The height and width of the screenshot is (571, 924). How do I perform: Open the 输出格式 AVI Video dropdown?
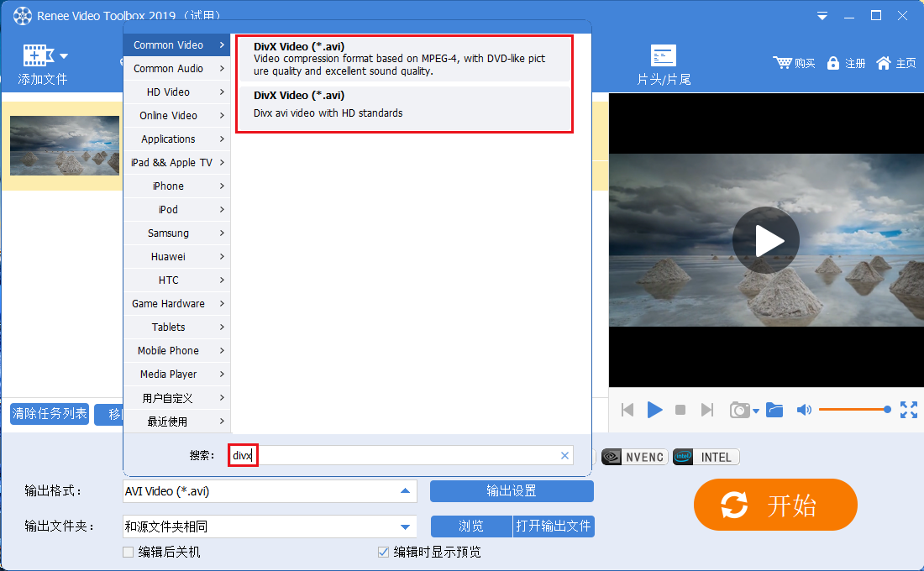pos(270,491)
